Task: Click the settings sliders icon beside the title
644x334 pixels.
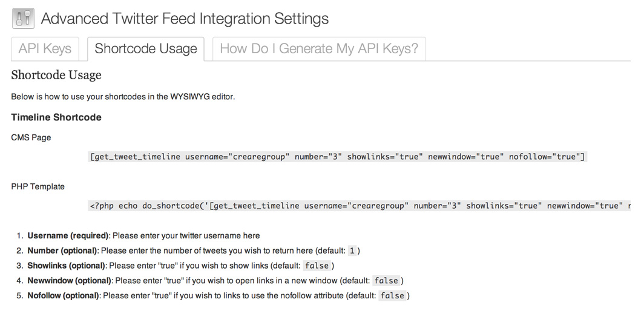Action: click(23, 19)
